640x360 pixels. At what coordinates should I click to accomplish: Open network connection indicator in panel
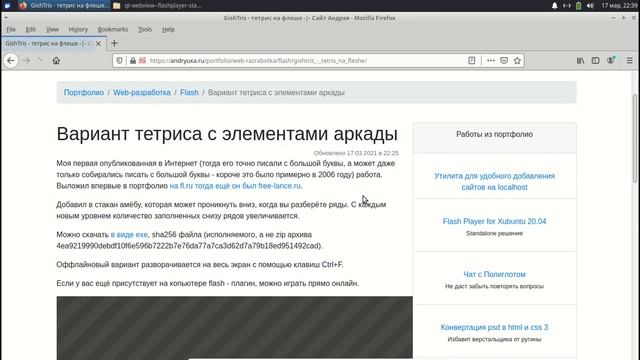pyautogui.click(x=567, y=6)
